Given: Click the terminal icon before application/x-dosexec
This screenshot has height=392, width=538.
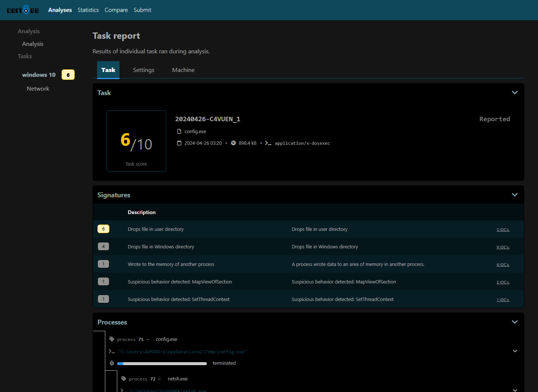Looking at the screenshot, I should tap(268, 143).
